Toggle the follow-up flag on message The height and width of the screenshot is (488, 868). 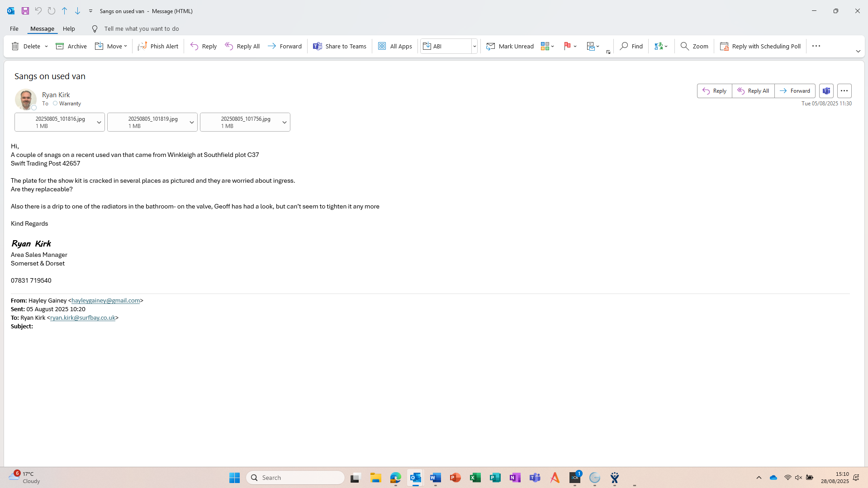tap(567, 46)
